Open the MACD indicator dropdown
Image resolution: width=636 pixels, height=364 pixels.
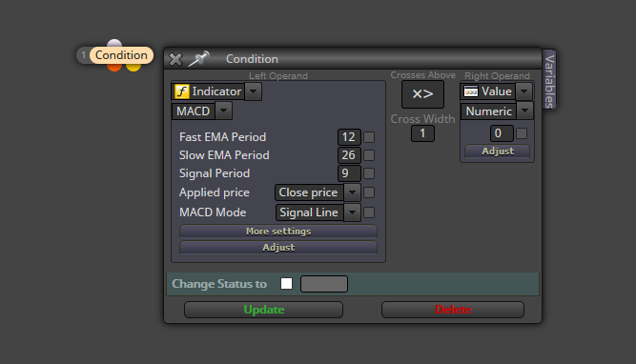223,111
